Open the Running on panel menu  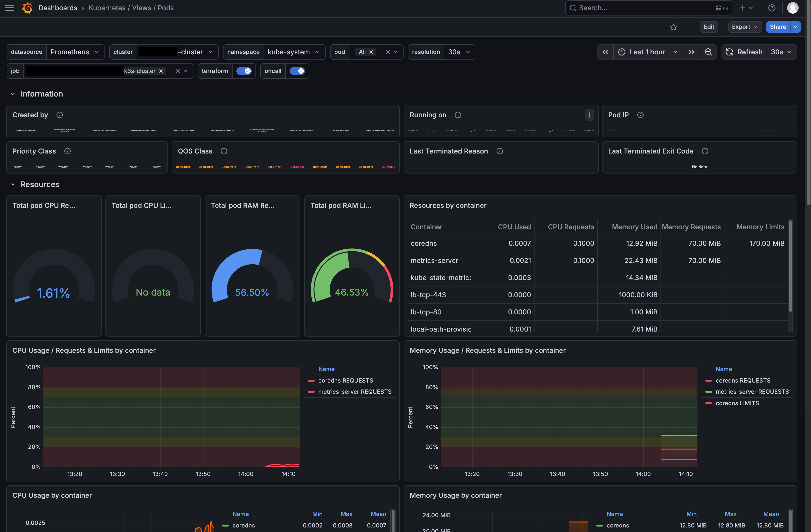[589, 115]
